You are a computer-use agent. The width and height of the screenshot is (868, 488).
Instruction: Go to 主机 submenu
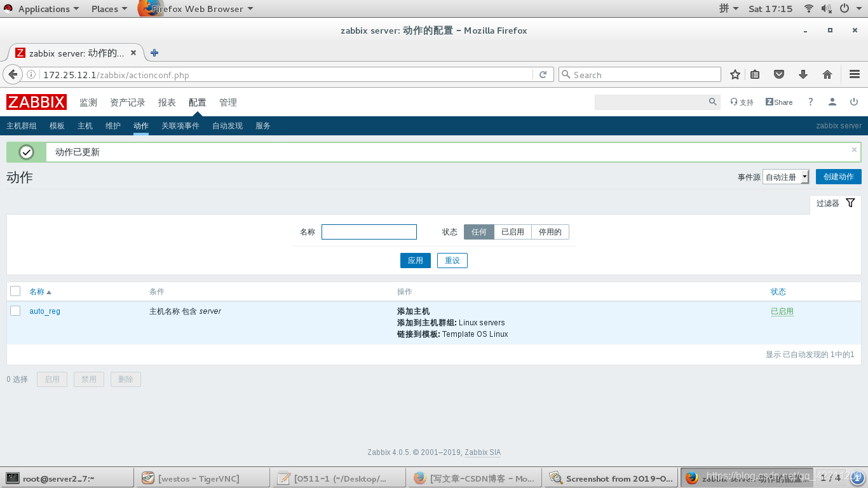[85, 126]
